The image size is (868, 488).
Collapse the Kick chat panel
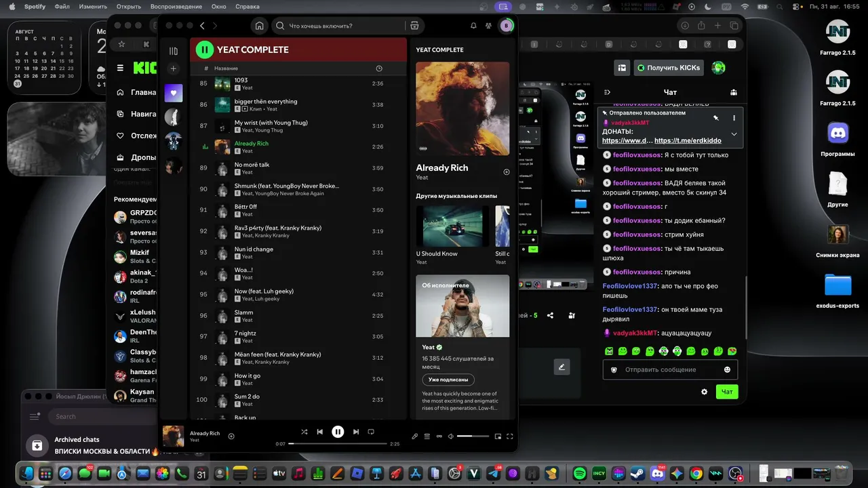point(607,92)
